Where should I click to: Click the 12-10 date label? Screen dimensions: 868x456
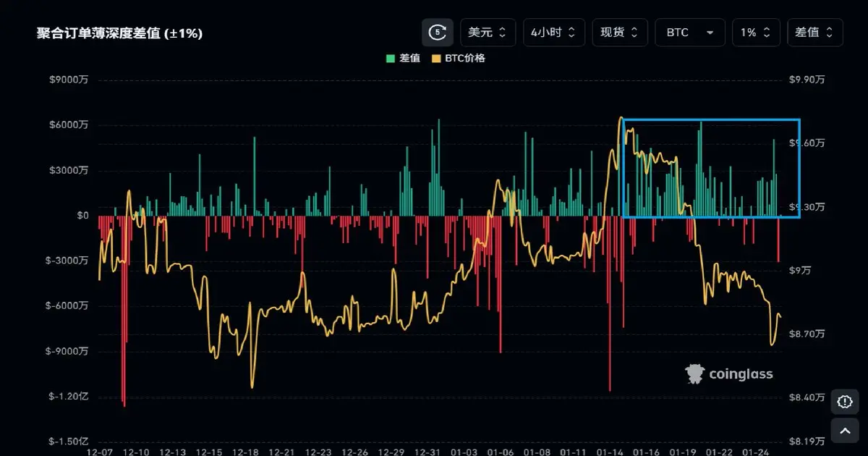137,452
